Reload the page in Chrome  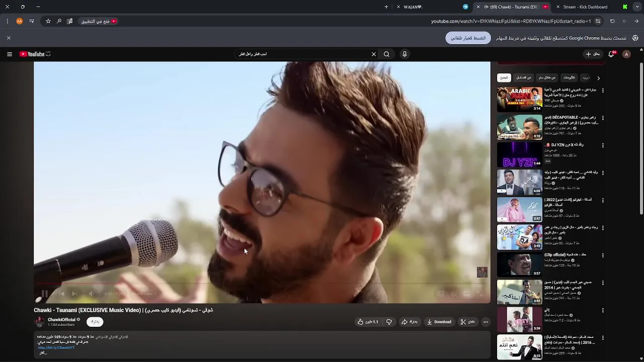(612, 21)
